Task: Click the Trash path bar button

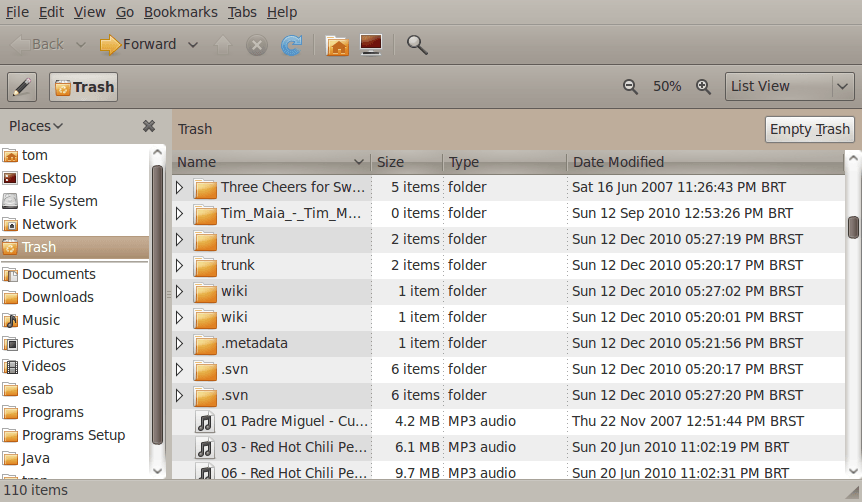Action: click(84, 87)
